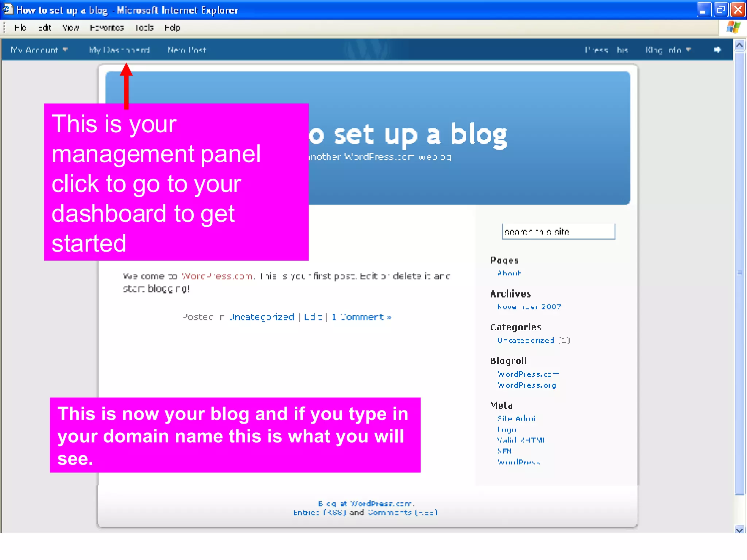
Task: Open the Uncategorized category in the sidebar
Action: coord(526,340)
